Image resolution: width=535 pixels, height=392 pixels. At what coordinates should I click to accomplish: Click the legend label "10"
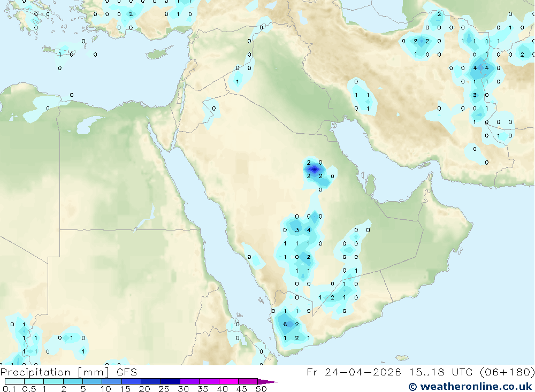(106, 389)
